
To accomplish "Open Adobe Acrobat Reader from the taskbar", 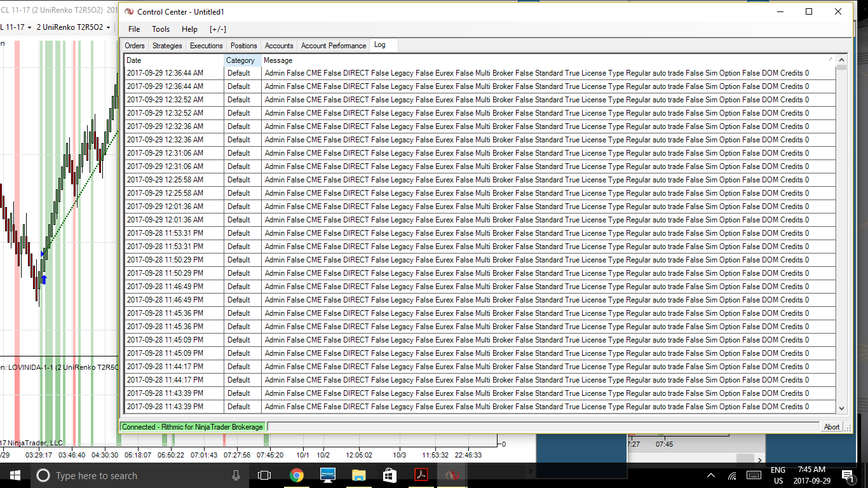I will [421, 475].
